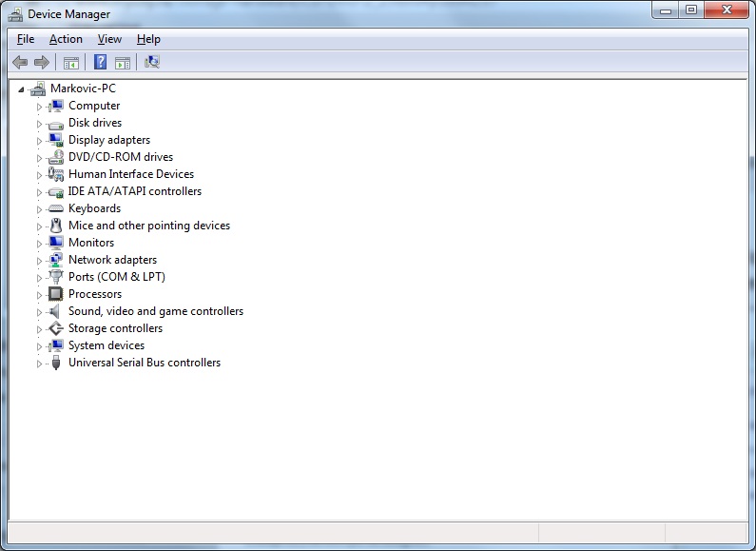Screen dimensions: 756x551
Task: Expand the Network adapters arrow
Action: pyautogui.click(x=40, y=261)
